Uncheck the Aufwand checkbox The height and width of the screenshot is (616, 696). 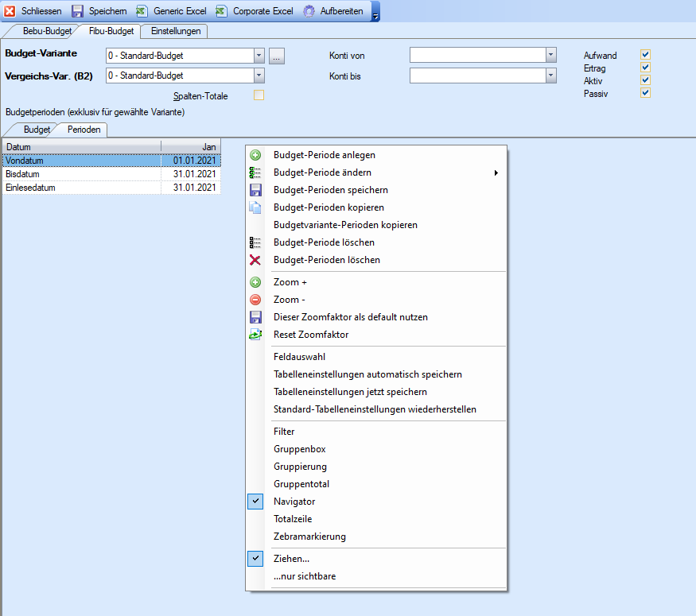(646, 55)
